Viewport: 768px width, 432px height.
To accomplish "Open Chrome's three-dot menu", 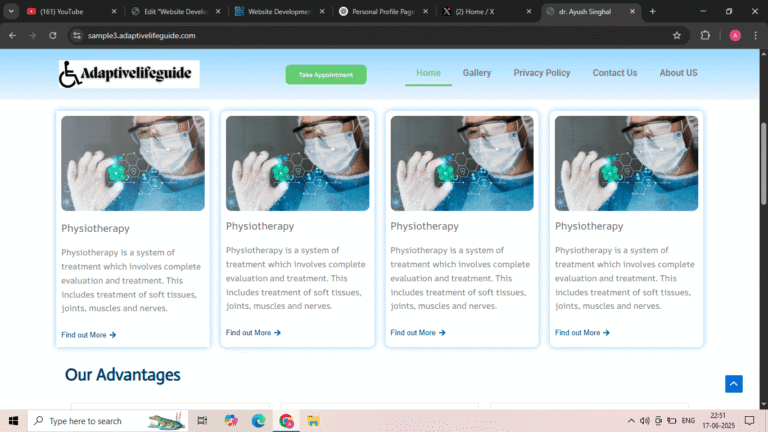I will (x=755, y=35).
